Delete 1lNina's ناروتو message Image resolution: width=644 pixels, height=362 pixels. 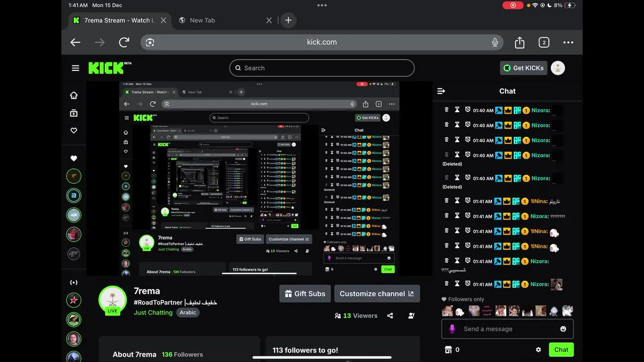point(446,201)
